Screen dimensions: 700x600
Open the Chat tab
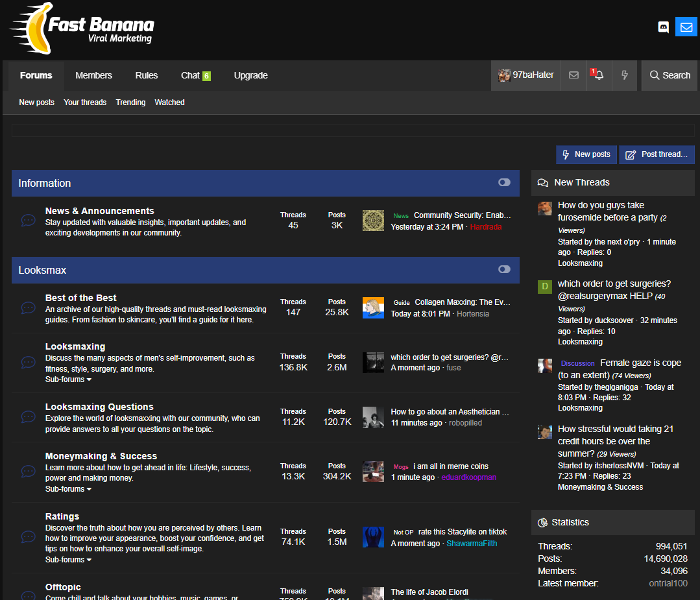point(195,75)
